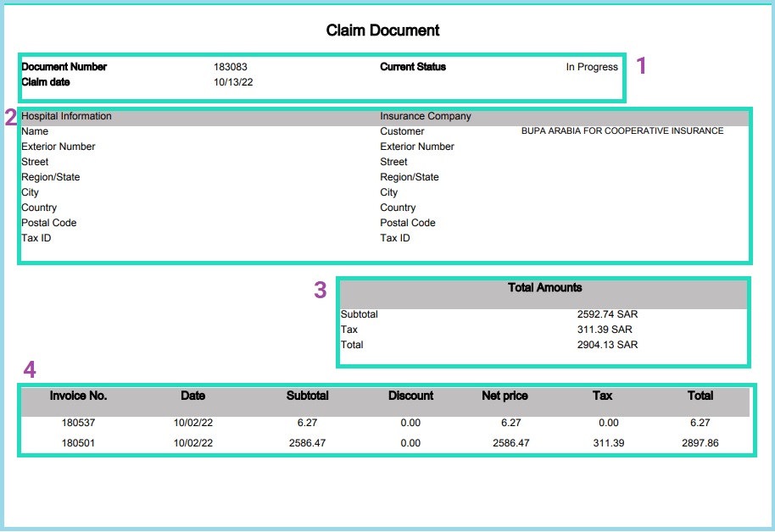The height and width of the screenshot is (532, 775).
Task: Click the Net price column header
Action: [x=505, y=396]
